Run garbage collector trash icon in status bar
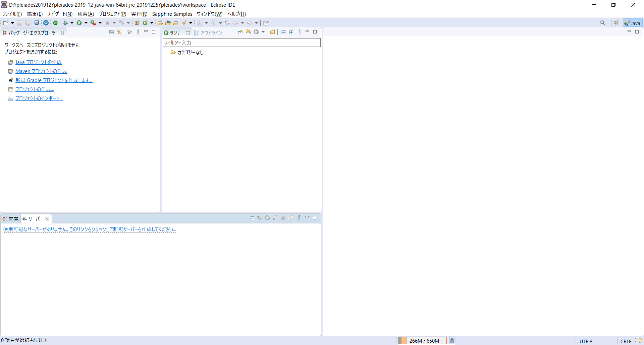Image resolution: width=644 pixels, height=345 pixels. coord(452,341)
